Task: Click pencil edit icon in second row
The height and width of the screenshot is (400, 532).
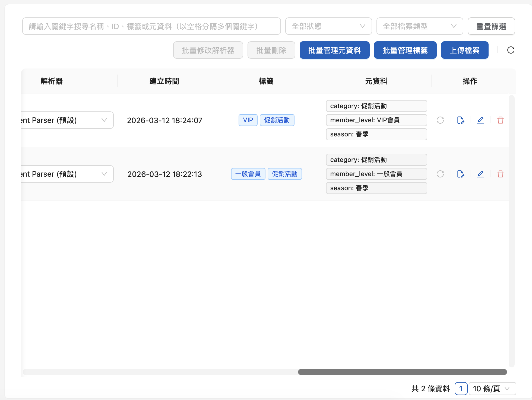Action: click(x=480, y=174)
